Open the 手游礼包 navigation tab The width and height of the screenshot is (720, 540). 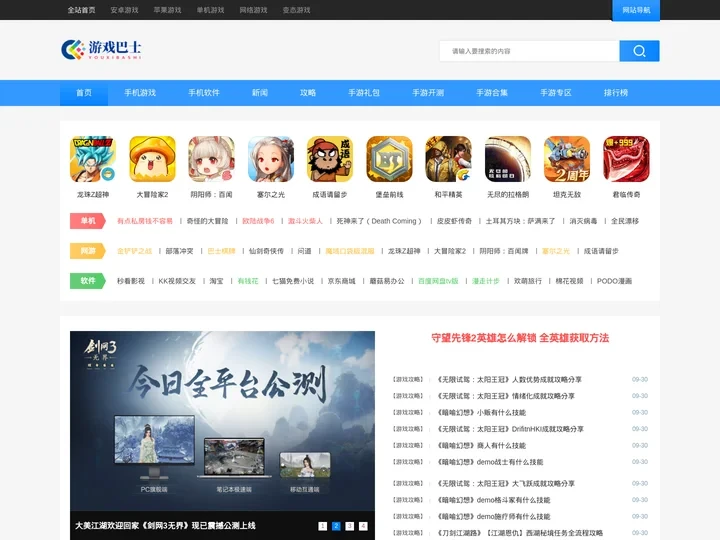click(x=364, y=93)
